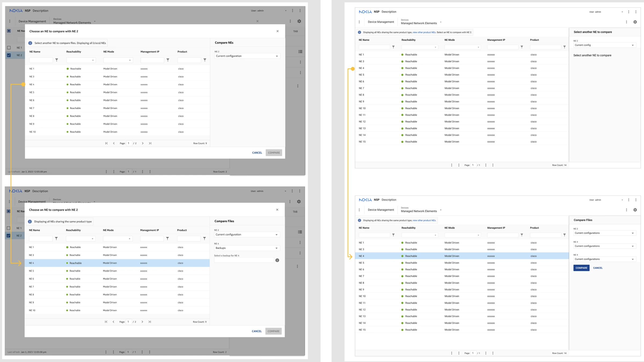Image resolution: width=644 pixels, height=362 pixels.
Task: Open NE 2 Current config dropdown in Select another NE panel
Action: (x=605, y=45)
